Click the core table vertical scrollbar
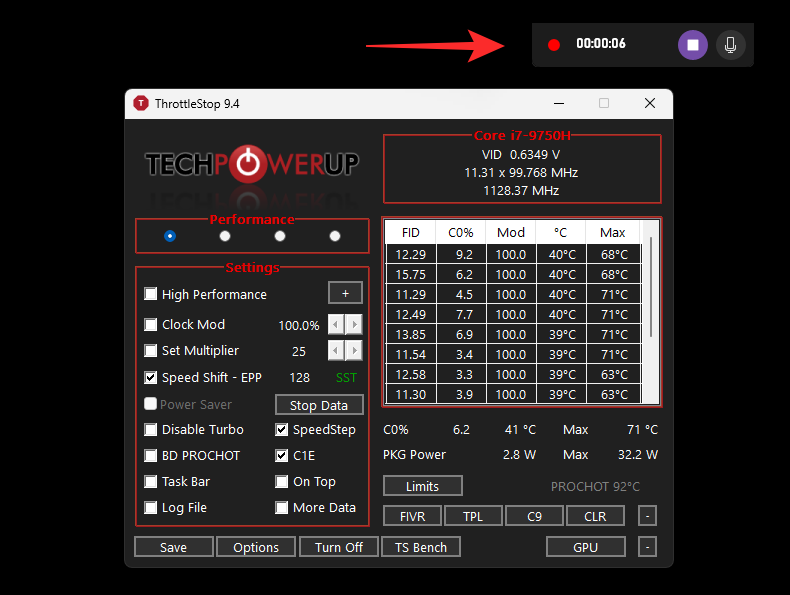Viewport: 790px width, 595px height. point(651,290)
